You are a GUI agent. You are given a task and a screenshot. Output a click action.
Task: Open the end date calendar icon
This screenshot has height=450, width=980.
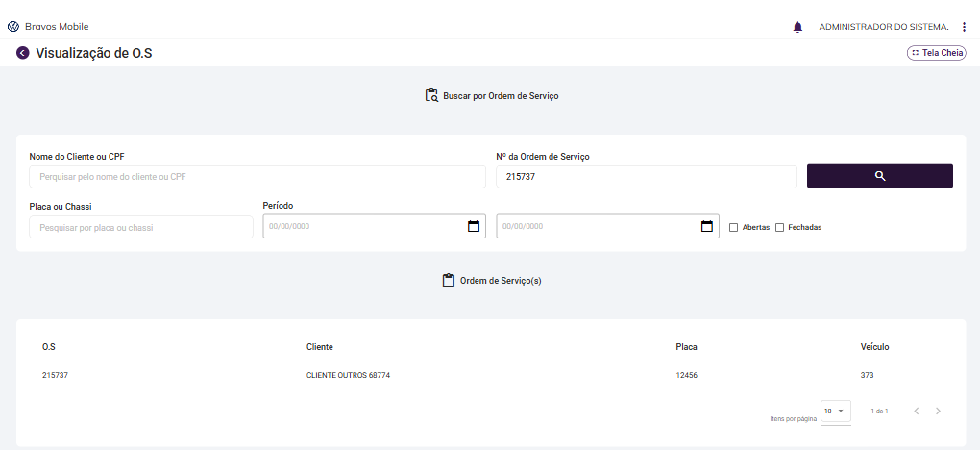point(706,227)
